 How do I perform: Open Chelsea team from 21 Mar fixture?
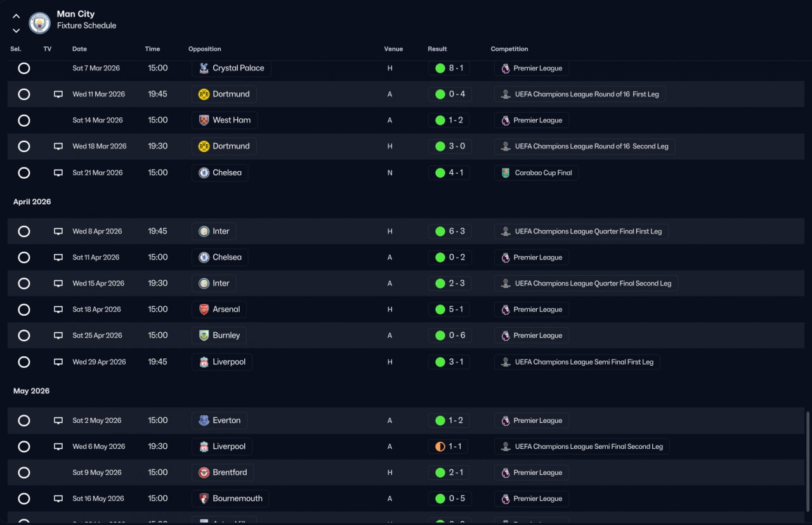219,172
